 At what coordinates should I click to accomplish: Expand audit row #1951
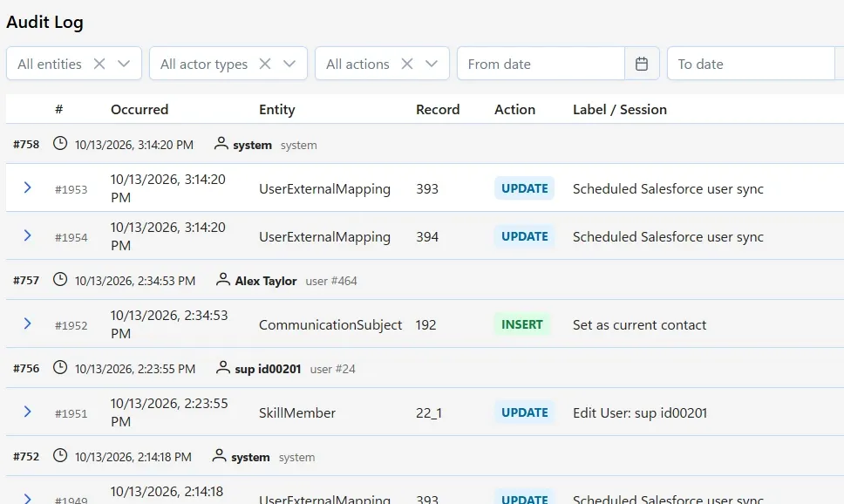pos(27,412)
